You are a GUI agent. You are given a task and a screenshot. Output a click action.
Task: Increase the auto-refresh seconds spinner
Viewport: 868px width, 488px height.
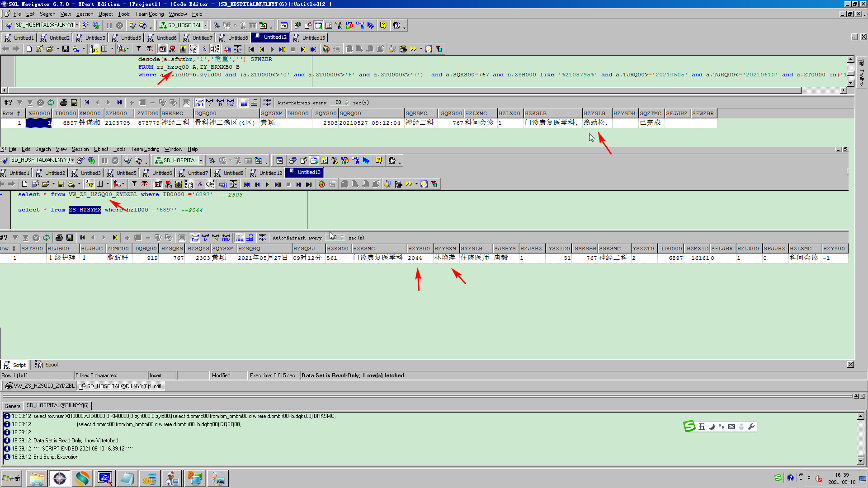click(x=347, y=101)
